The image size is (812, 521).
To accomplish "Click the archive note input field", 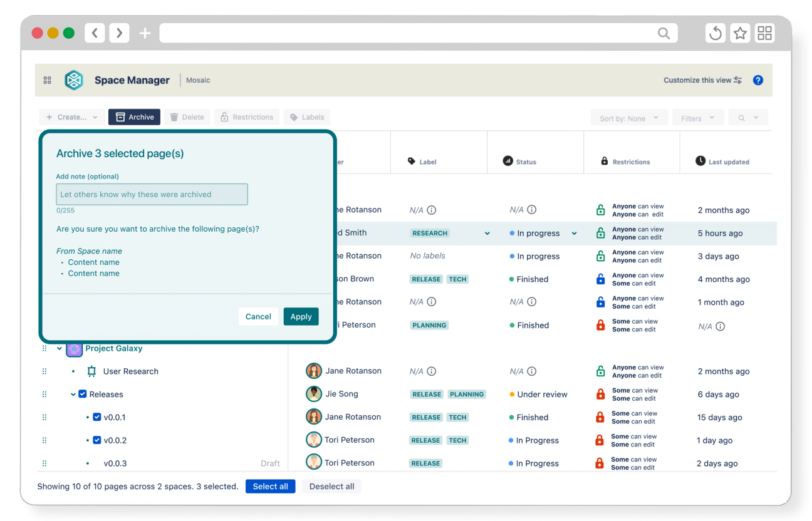I will 152,194.
